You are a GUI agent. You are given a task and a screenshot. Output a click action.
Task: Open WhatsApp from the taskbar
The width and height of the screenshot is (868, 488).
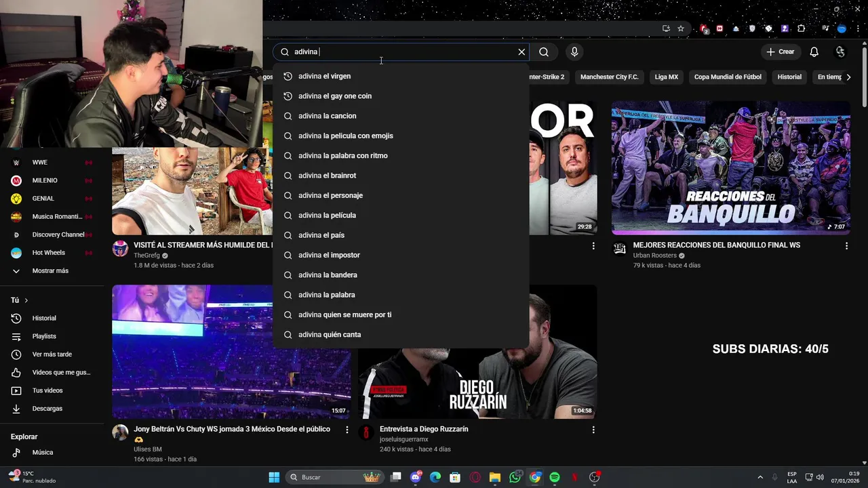click(x=515, y=478)
